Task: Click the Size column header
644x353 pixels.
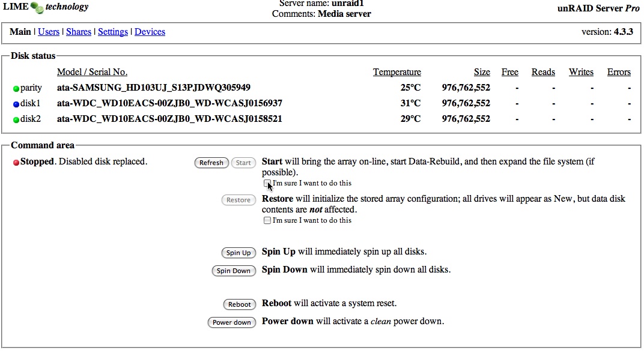Action: [x=482, y=72]
